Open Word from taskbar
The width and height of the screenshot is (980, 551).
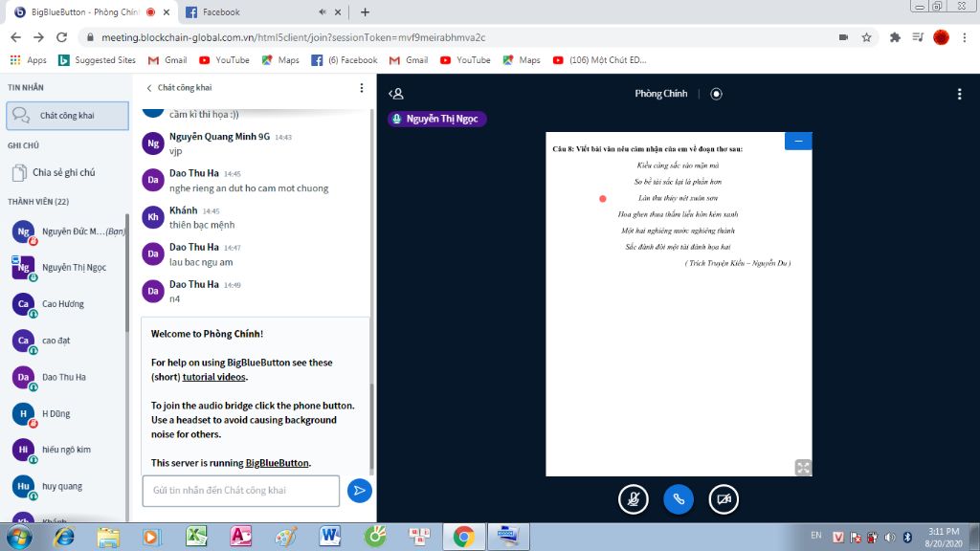(329, 537)
